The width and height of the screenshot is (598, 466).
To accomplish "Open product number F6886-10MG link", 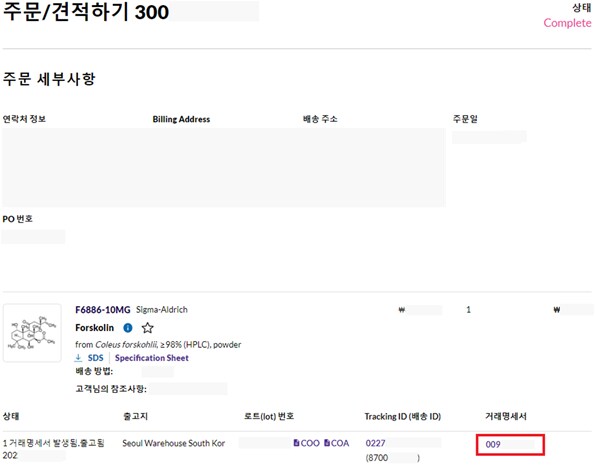I will pos(103,310).
